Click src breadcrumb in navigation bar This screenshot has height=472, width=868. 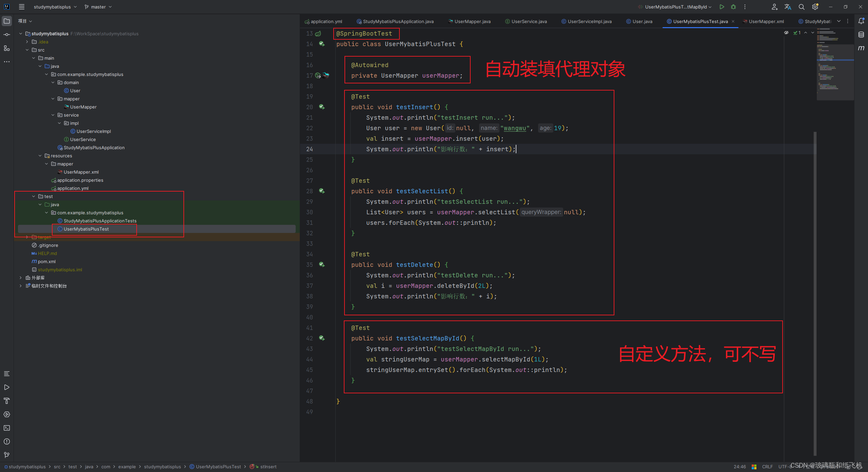coord(57,467)
